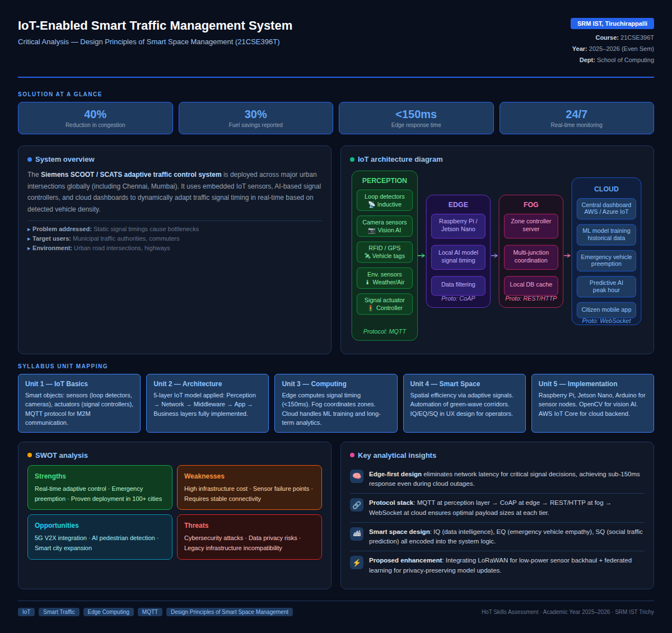Click the Proto: CoAP label

click(458, 299)
